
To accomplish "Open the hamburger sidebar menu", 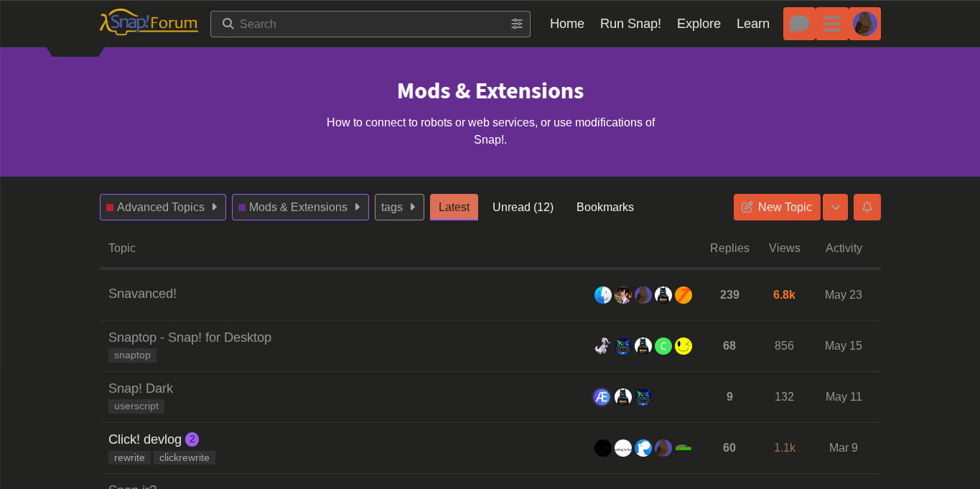I will tap(832, 24).
